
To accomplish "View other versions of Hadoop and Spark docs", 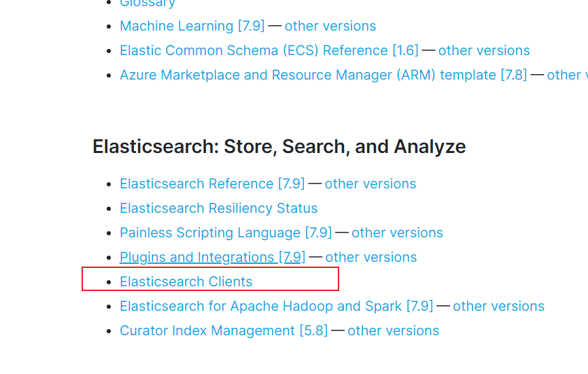I will [x=498, y=306].
